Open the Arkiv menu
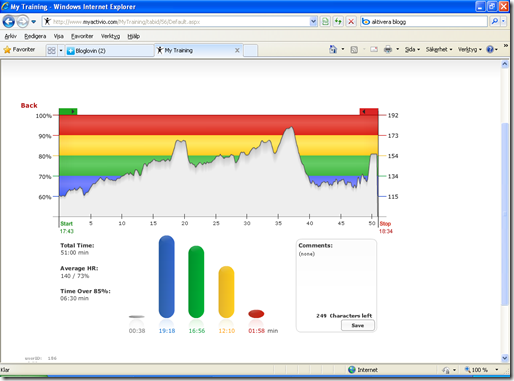The width and height of the screenshot is (514, 381). point(10,36)
